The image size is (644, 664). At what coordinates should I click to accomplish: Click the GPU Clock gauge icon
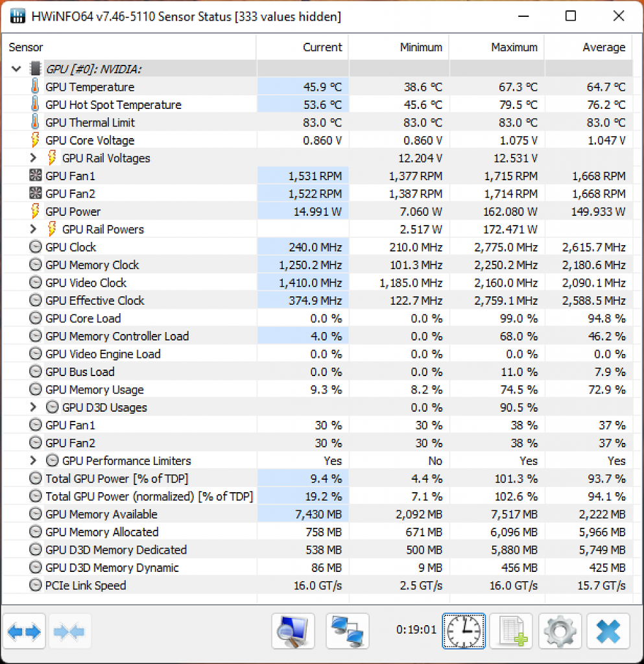pyautogui.click(x=36, y=246)
